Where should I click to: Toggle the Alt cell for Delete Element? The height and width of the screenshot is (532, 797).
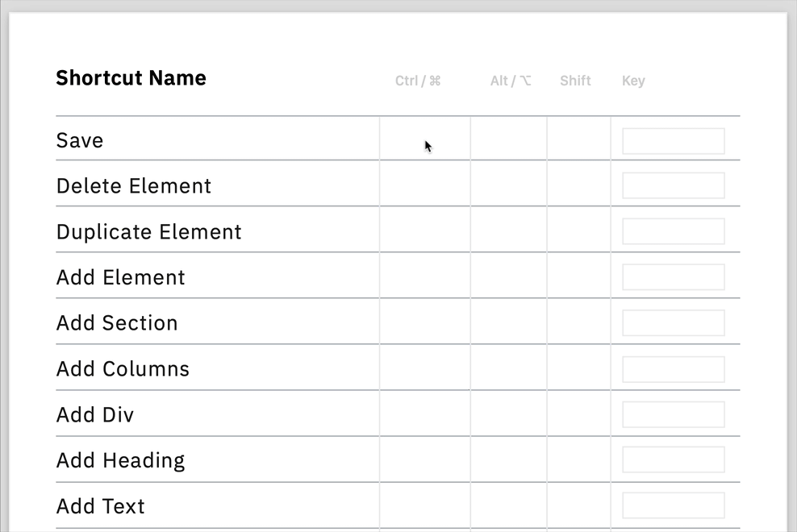click(509, 183)
